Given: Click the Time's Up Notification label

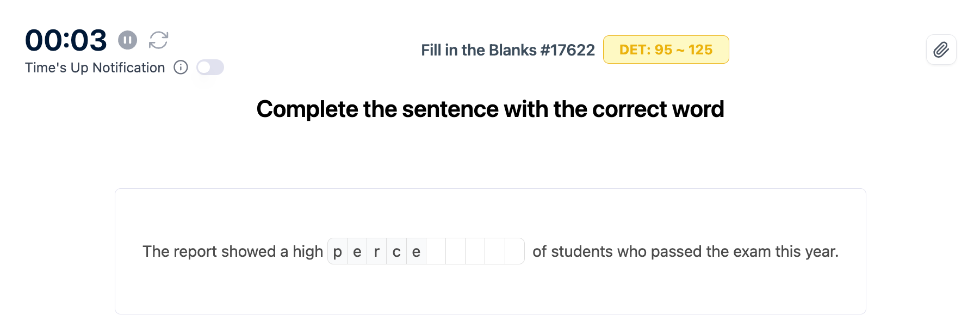Looking at the screenshot, I should pos(95,67).
